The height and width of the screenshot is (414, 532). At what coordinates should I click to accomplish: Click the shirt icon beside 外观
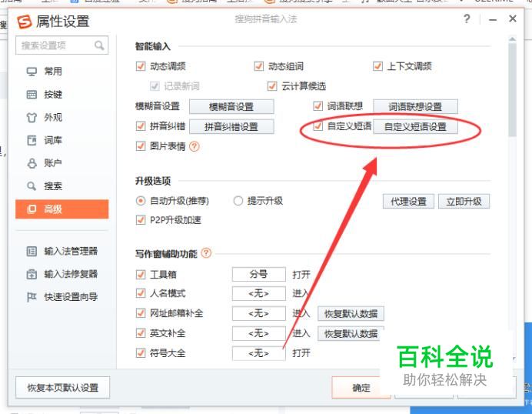(32, 118)
